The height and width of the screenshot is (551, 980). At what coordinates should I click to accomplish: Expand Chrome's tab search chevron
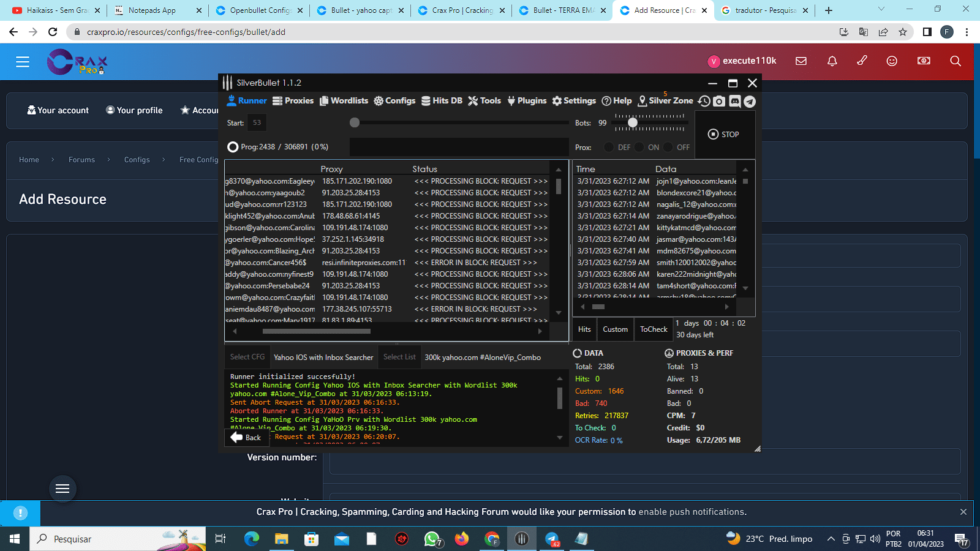click(881, 9)
